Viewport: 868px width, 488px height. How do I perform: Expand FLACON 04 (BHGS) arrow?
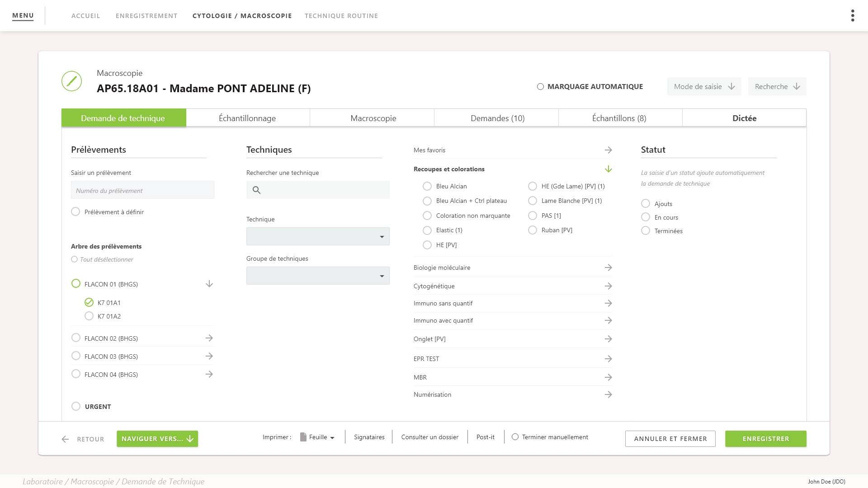tap(209, 374)
